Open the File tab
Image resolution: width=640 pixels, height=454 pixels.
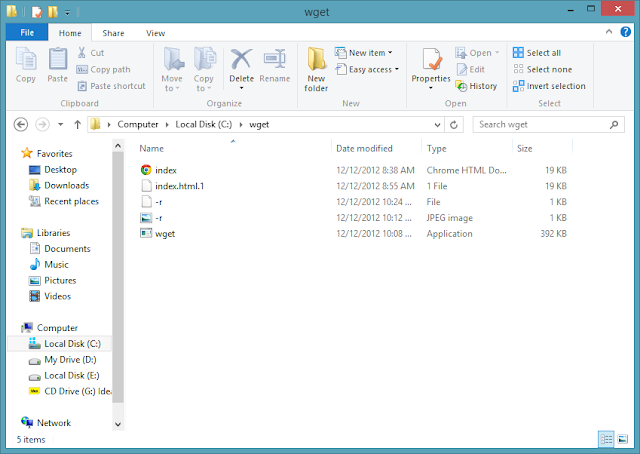pos(27,33)
